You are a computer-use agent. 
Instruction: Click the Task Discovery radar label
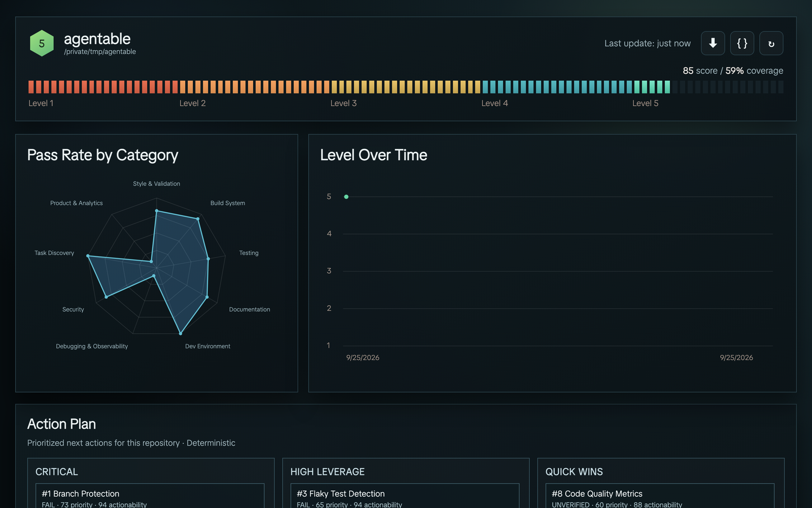click(54, 253)
